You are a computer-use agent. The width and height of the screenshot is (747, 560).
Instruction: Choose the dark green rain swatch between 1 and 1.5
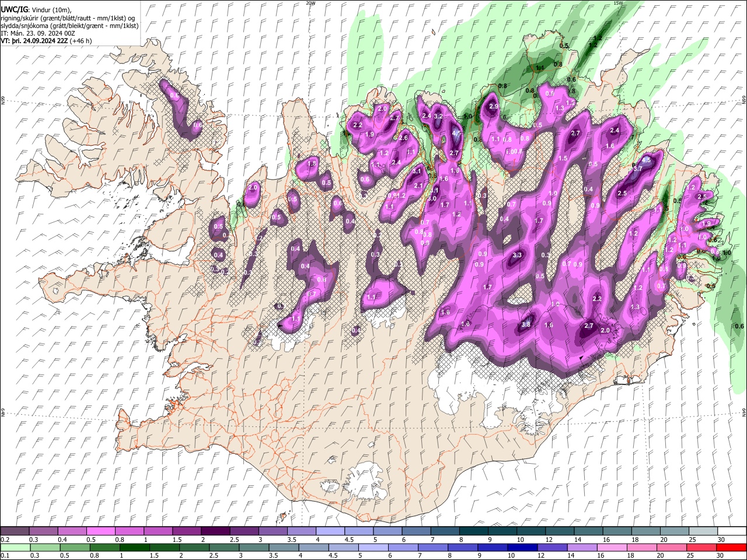coord(134,547)
